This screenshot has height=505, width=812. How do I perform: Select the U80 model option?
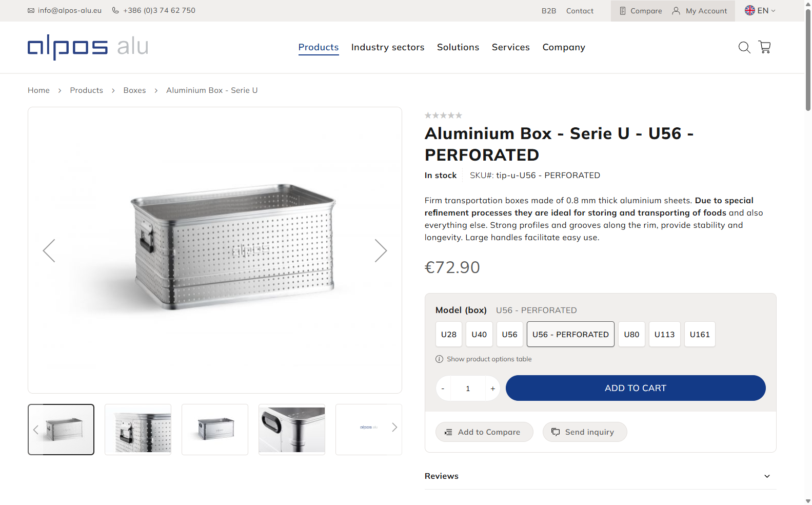pos(631,334)
